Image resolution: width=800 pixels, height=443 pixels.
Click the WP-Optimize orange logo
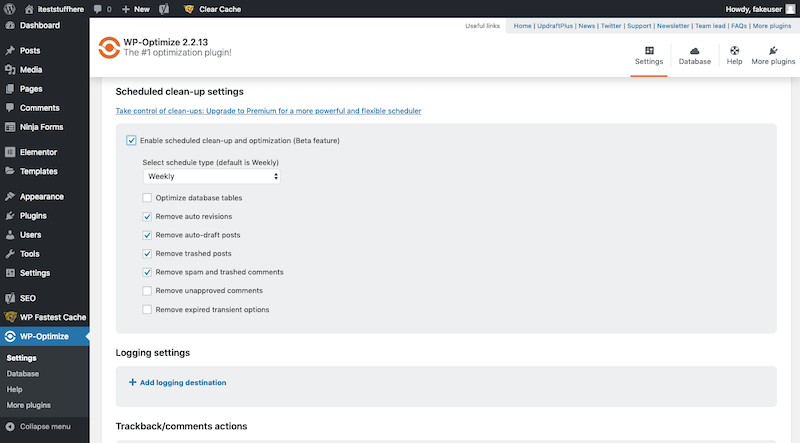[109, 47]
